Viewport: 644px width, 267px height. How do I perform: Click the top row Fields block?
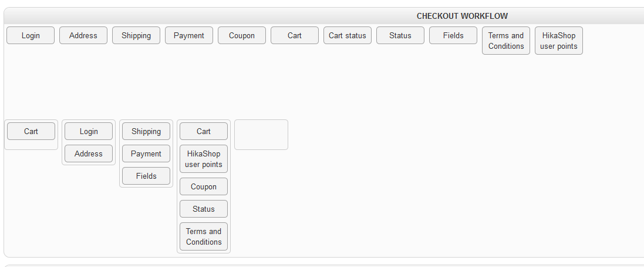(x=453, y=35)
